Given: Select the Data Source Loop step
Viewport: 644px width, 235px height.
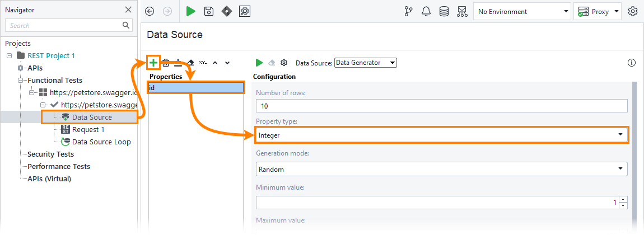Looking at the screenshot, I should click(101, 142).
